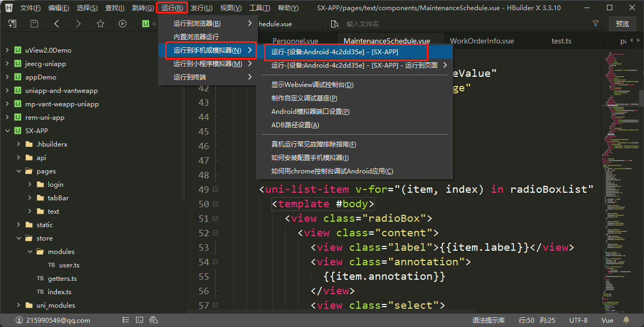Click the circular run/play toolbar icon

[x=123, y=24]
